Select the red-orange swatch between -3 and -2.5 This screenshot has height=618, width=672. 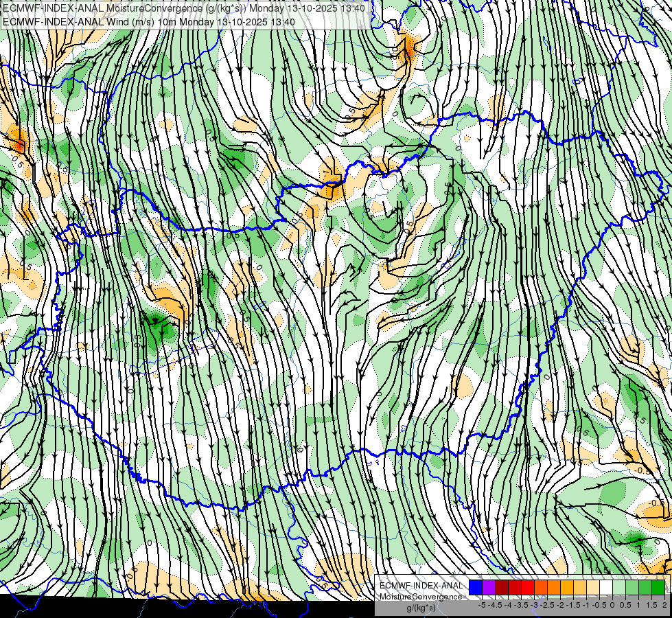(541, 587)
